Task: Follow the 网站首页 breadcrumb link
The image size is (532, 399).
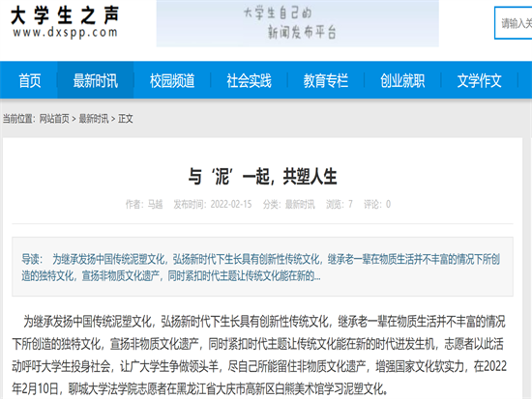Action: [54, 119]
